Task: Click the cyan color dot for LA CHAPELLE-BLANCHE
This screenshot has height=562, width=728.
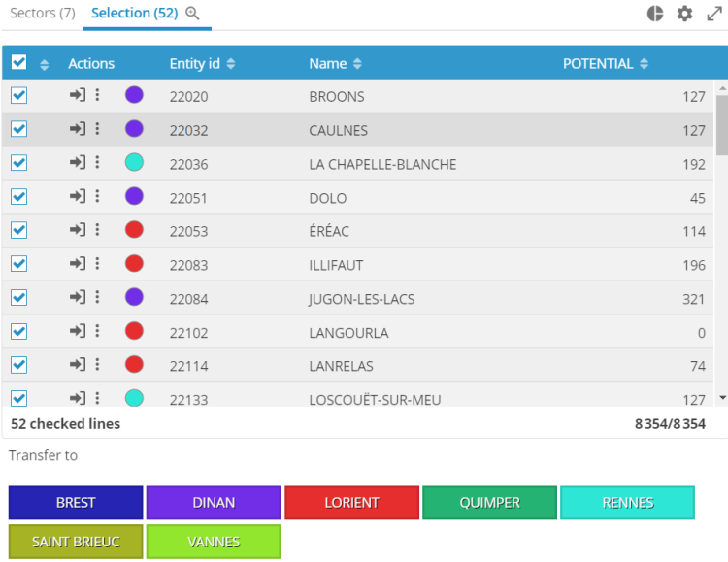Action: [x=134, y=162]
